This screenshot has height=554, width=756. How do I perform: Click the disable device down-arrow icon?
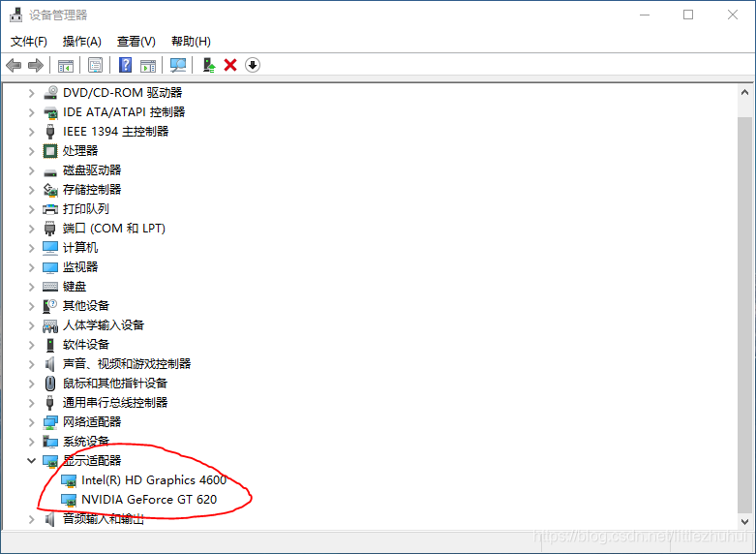click(253, 65)
